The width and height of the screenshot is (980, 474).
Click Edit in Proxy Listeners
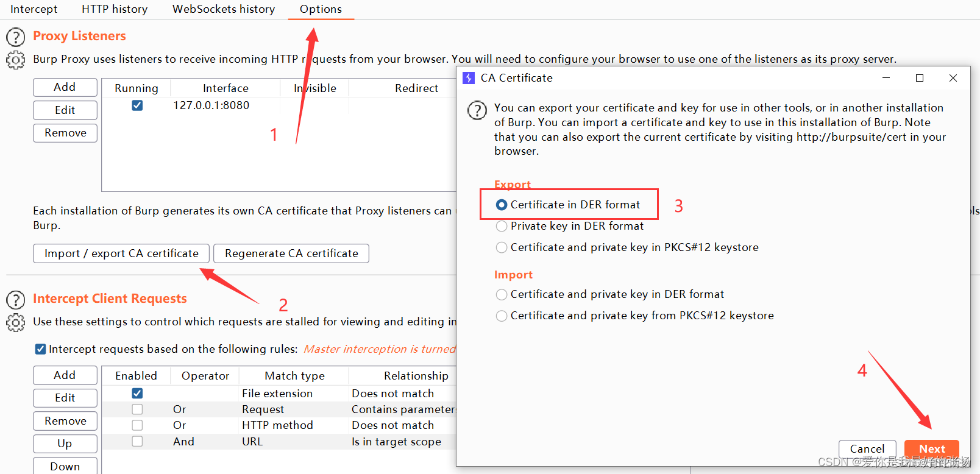65,110
